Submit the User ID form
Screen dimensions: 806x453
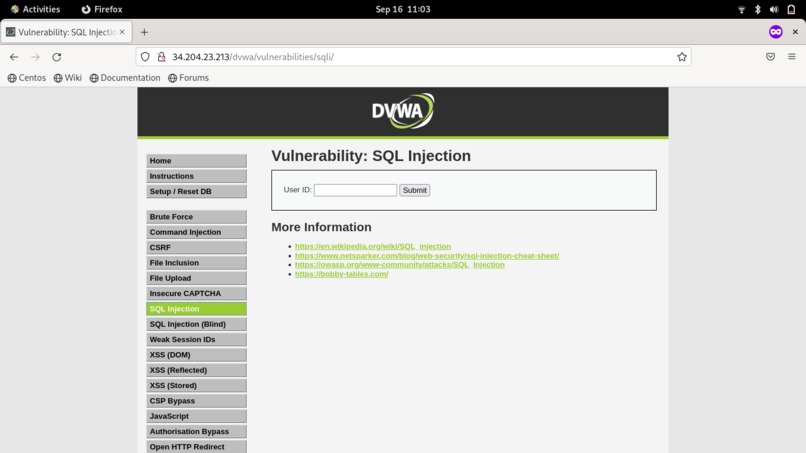(415, 190)
